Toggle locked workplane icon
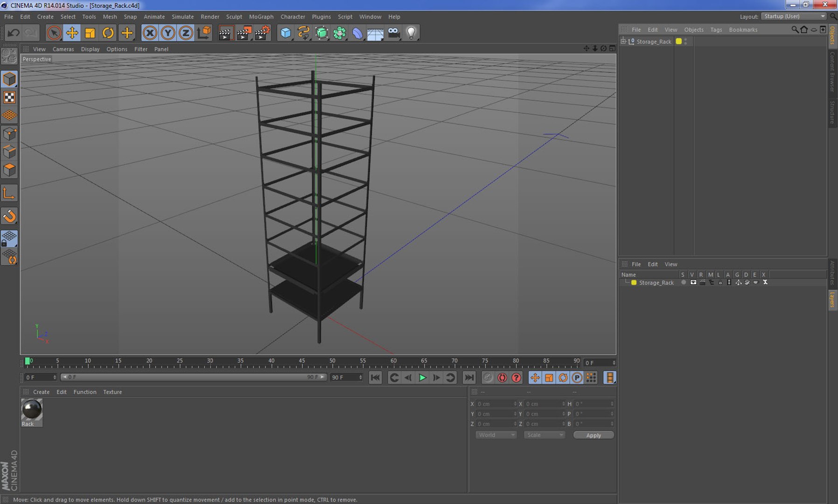The image size is (838, 504). (x=9, y=238)
